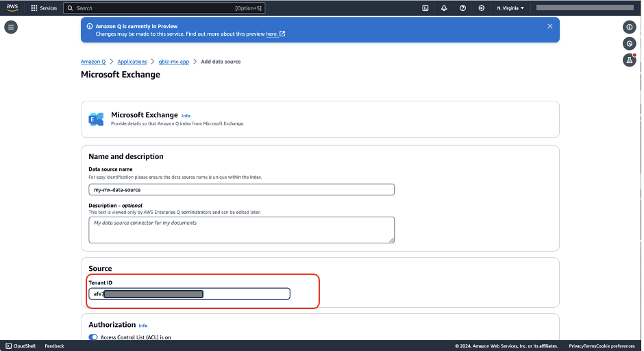Open the notifications bell
The image size is (644, 351).
coord(444,8)
